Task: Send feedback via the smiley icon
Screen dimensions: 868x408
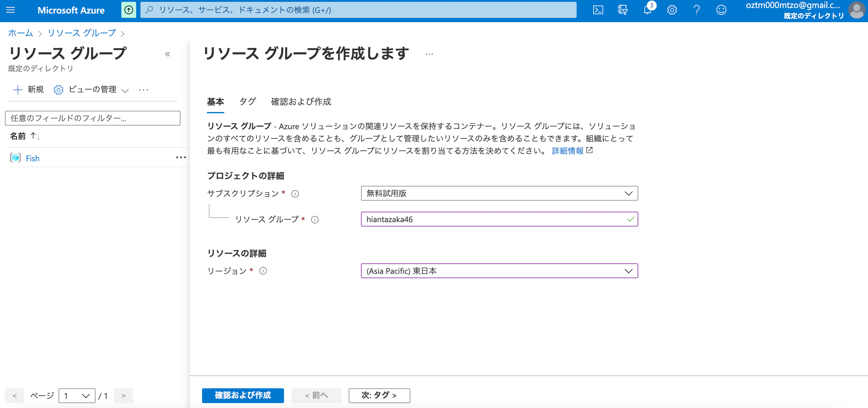Action: (x=721, y=10)
